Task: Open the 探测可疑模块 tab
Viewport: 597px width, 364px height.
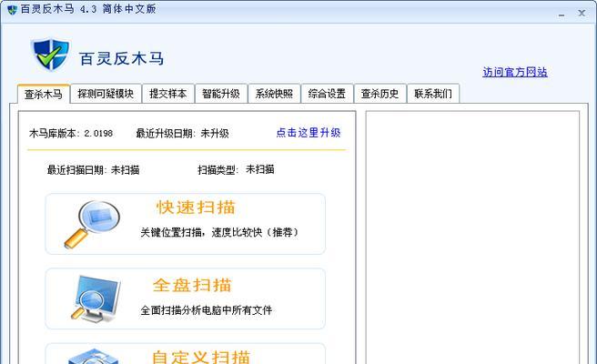Action: coord(106,94)
